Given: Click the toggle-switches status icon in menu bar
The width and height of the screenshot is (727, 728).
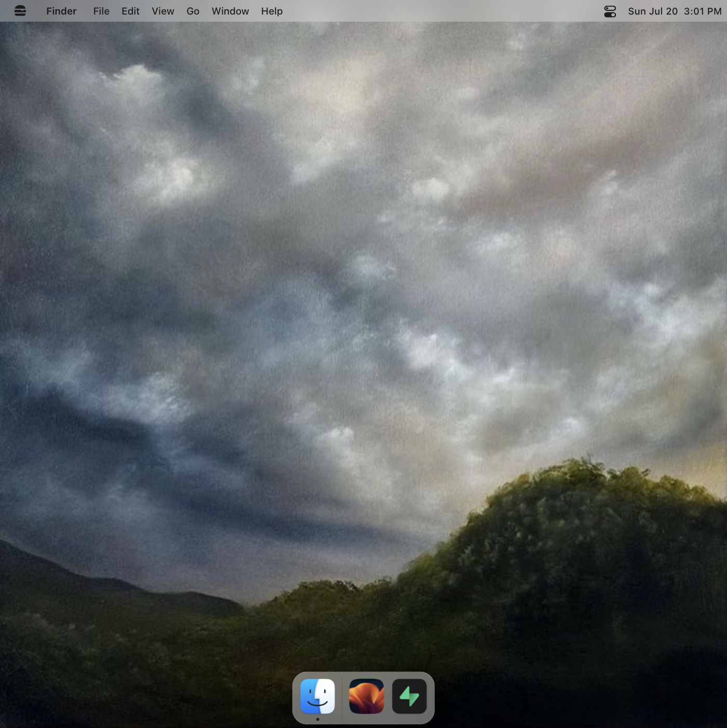Looking at the screenshot, I should (609, 11).
